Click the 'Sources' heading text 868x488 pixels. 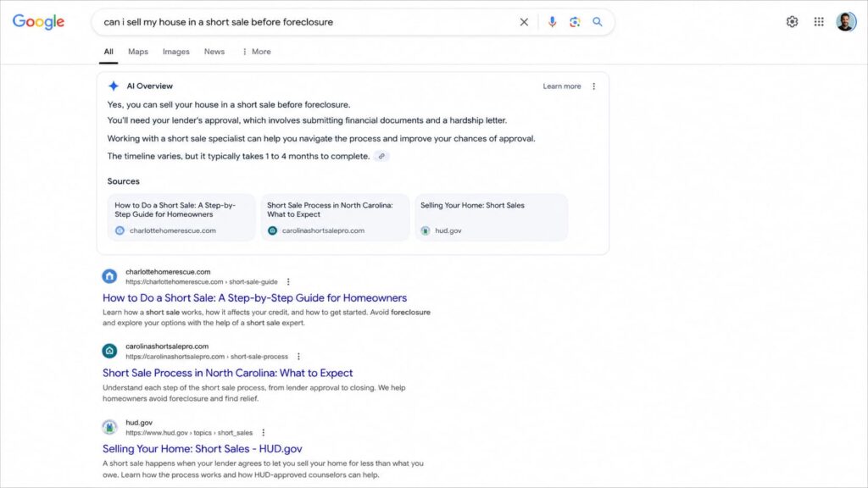click(x=124, y=181)
